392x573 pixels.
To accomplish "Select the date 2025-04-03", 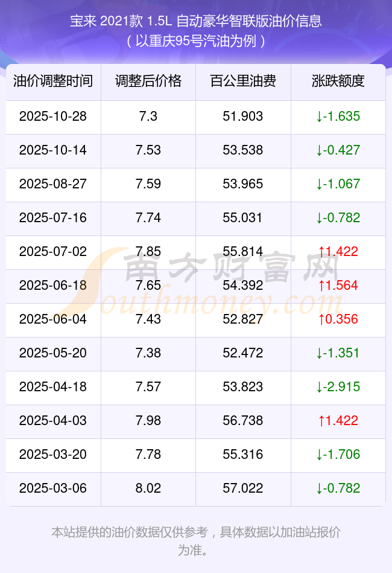I will [x=53, y=421].
